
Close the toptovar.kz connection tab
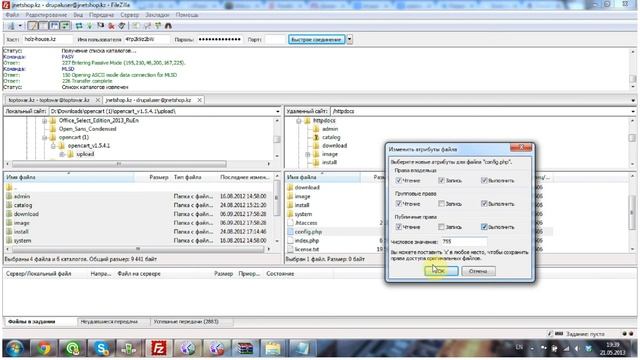pyautogui.click(x=98, y=100)
